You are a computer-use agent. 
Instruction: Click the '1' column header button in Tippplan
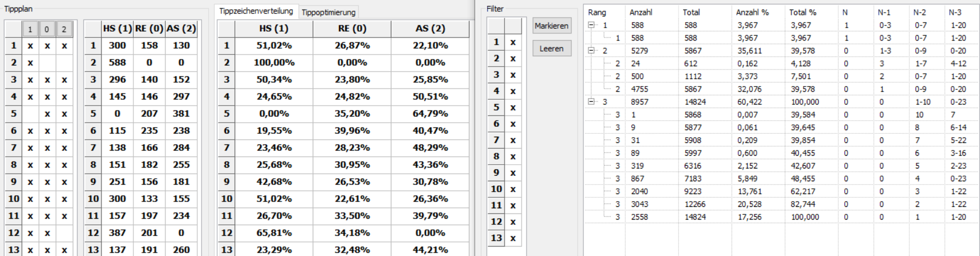[30, 30]
